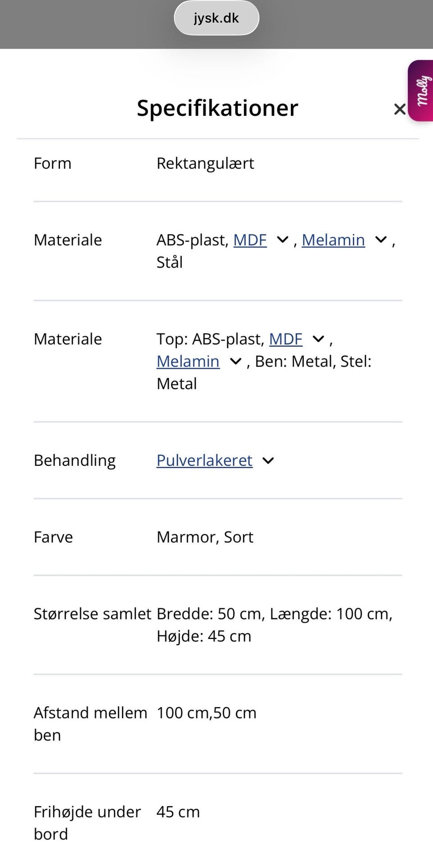The height and width of the screenshot is (868, 433).
Task: Follow the MDF link in the second Materiale row
Action: click(285, 339)
